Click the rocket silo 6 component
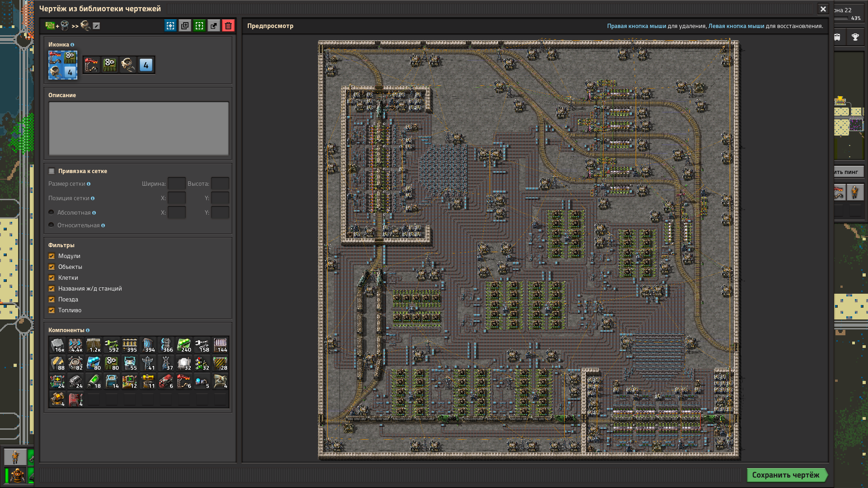 click(x=184, y=381)
